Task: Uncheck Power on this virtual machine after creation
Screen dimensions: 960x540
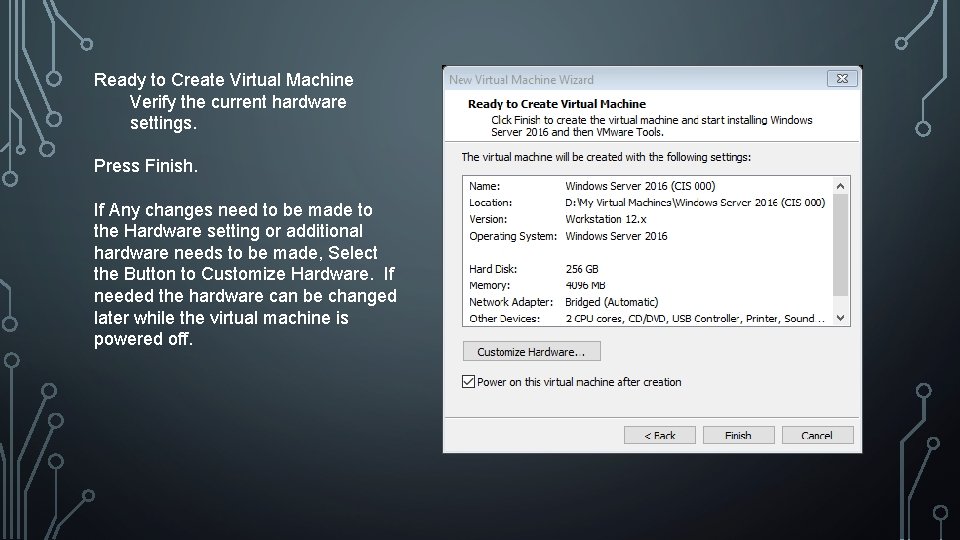Action: point(468,382)
